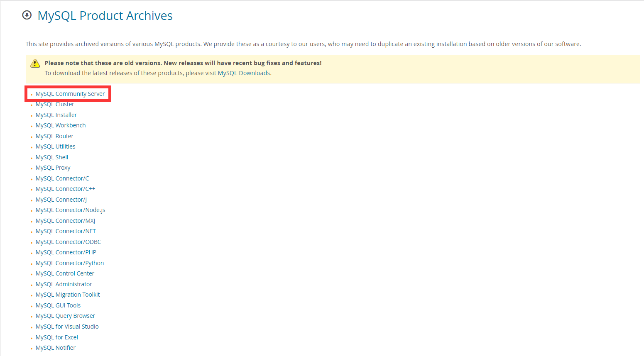Open MySQL Connector/NET archives
This screenshot has height=356, width=644.
pos(66,231)
